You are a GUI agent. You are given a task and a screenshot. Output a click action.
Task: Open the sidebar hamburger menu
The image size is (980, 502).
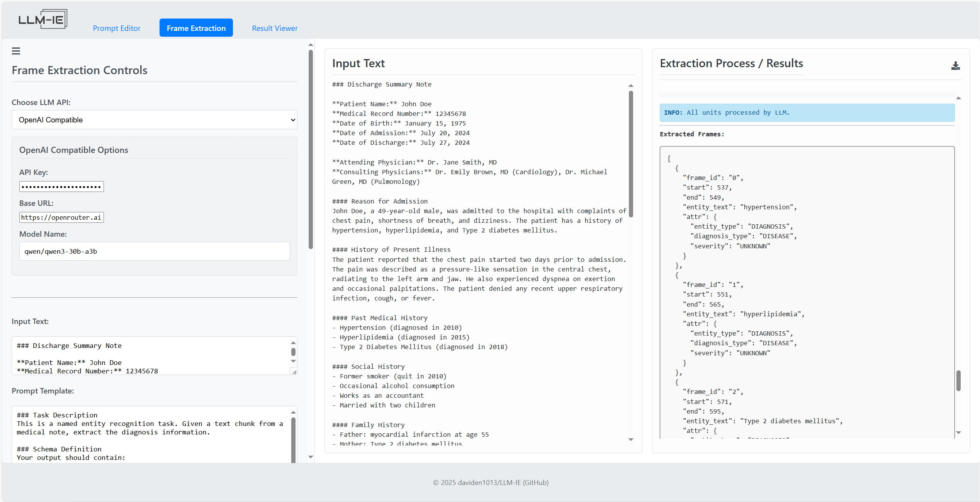click(16, 51)
